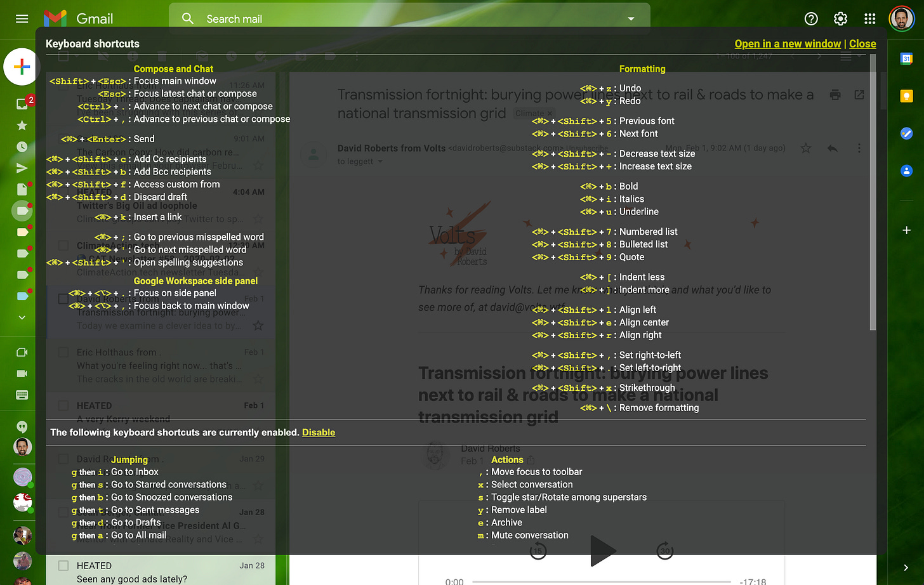Click the 'Insert a link' shortcut row
The width and height of the screenshot is (924, 585).
[x=138, y=217]
